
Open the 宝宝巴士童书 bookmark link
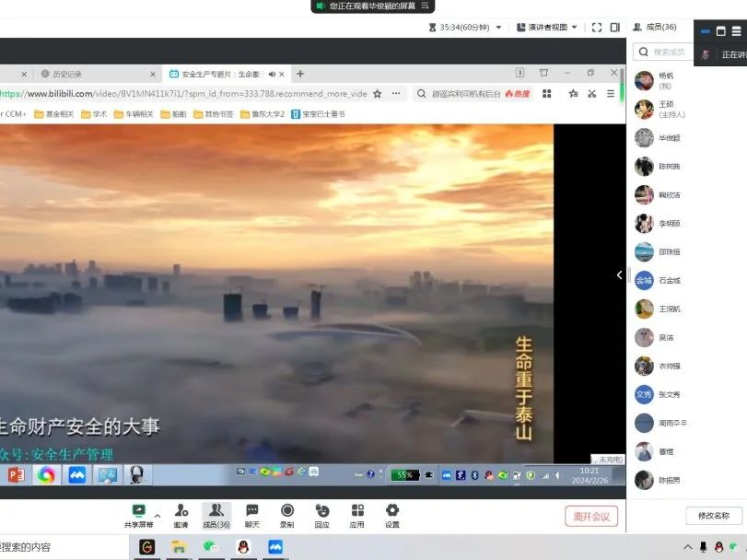(x=319, y=114)
